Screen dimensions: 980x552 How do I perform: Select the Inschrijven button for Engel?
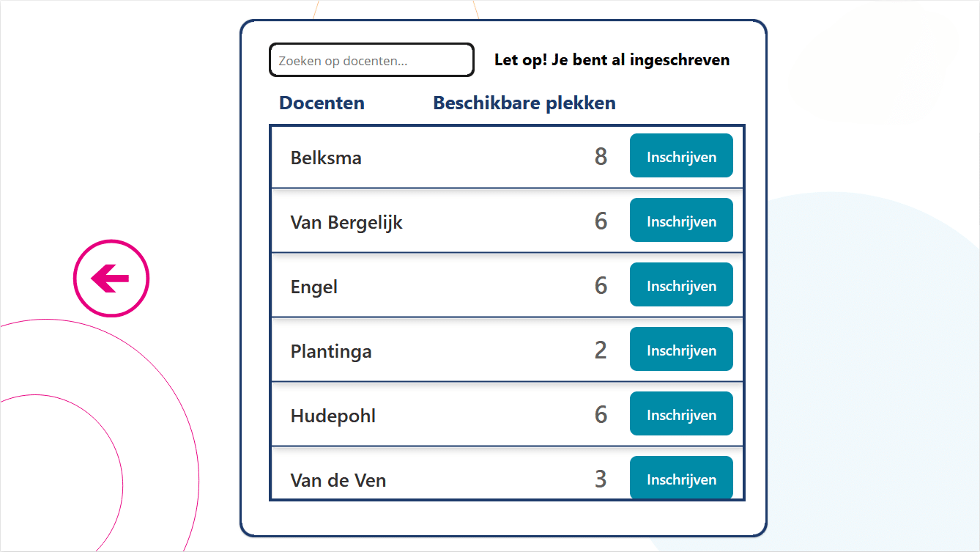681,284
